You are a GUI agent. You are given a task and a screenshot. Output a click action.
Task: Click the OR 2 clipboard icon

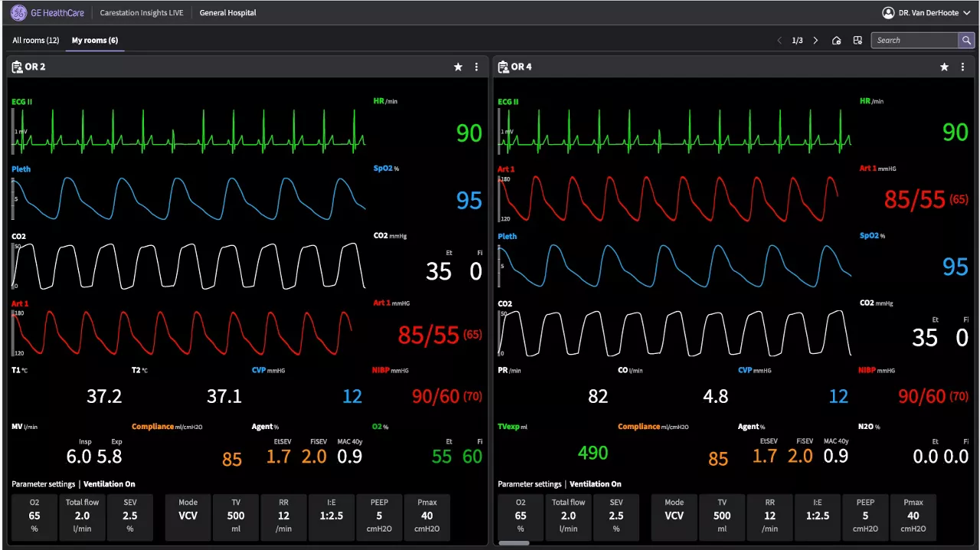17,67
